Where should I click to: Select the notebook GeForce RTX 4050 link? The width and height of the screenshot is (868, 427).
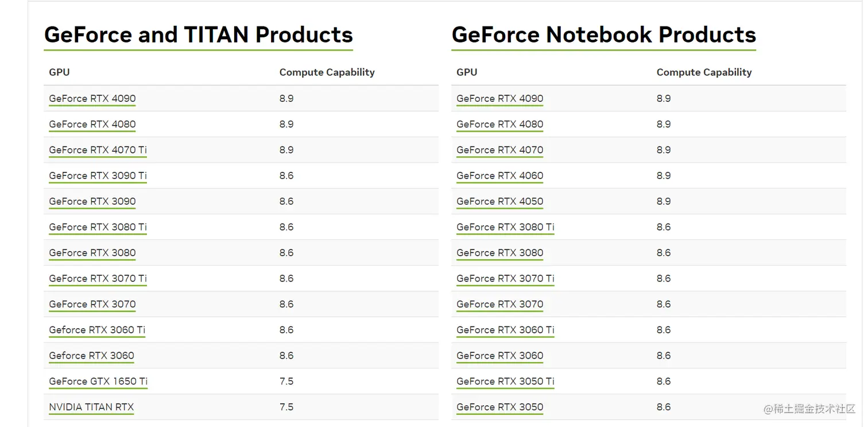(x=499, y=202)
